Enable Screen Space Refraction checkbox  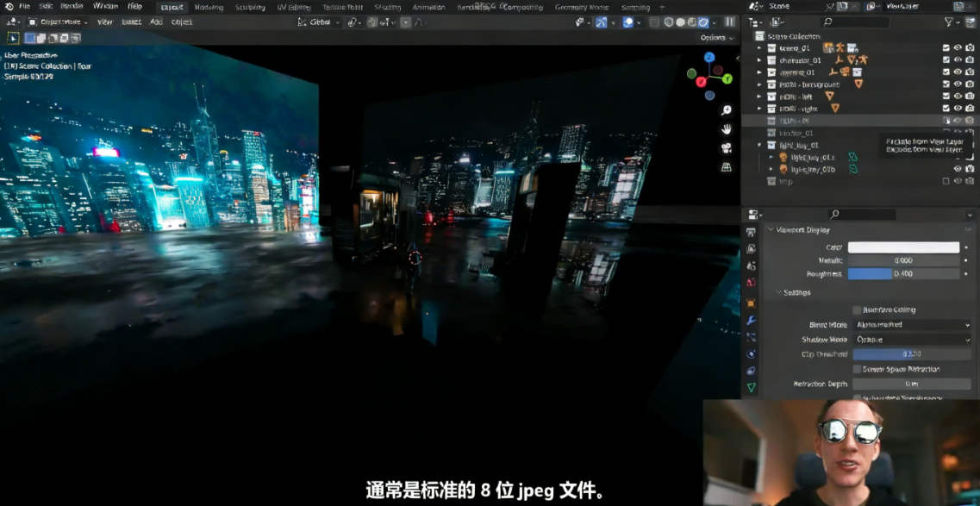point(857,369)
